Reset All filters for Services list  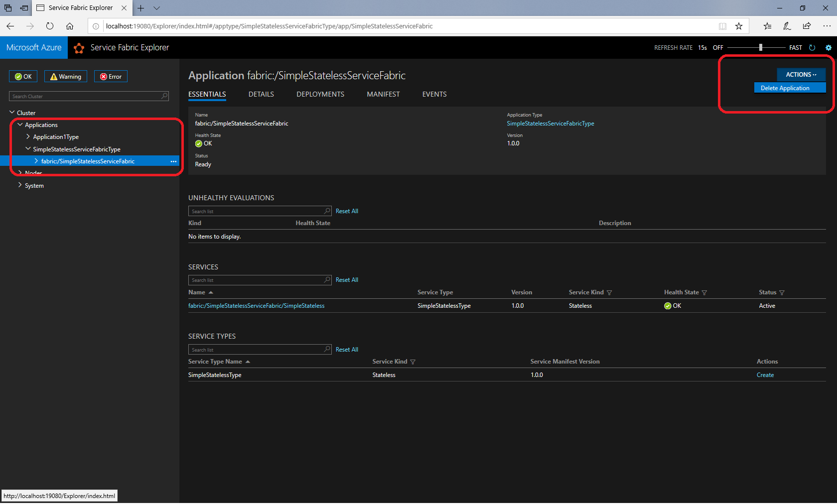tap(347, 280)
